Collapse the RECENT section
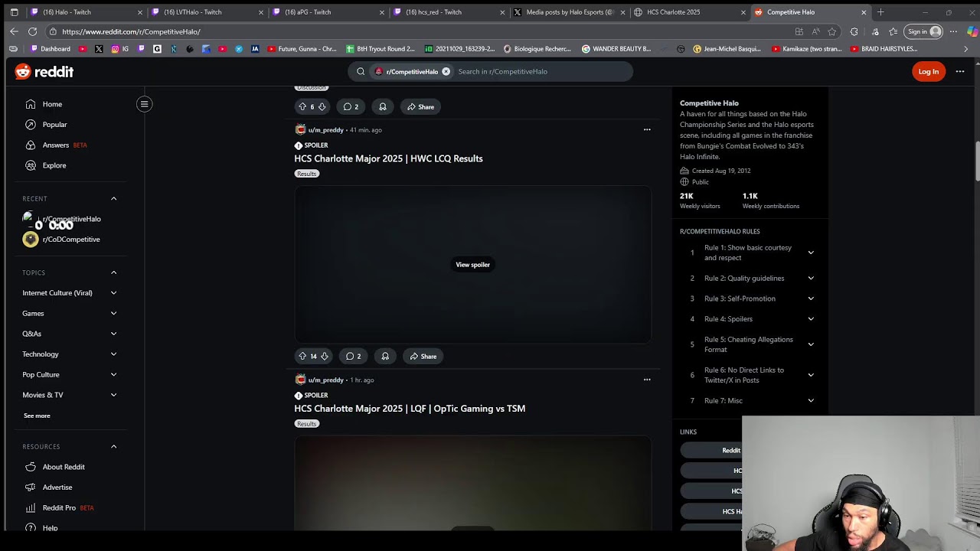Image resolution: width=980 pixels, height=551 pixels. pyautogui.click(x=113, y=199)
